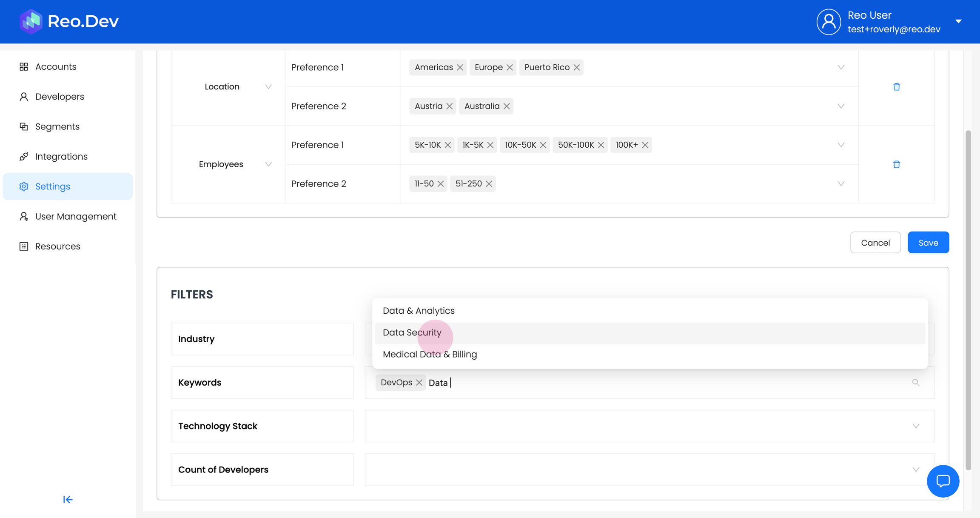This screenshot has height=518, width=980.
Task: Click the Employees row trash icon
Action: click(x=896, y=164)
